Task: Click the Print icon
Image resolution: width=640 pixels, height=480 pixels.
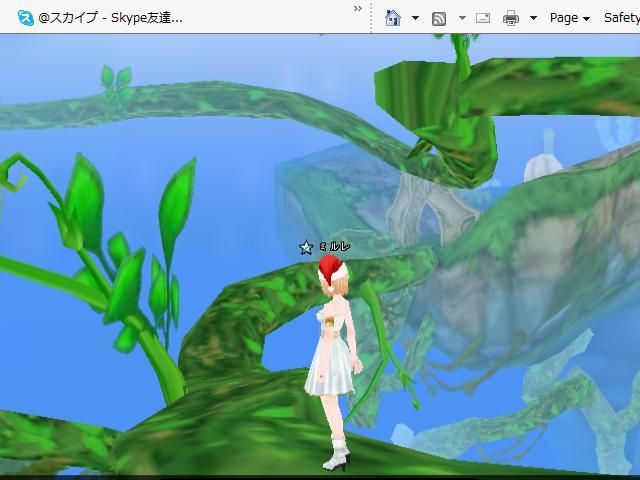Action: 511,18
